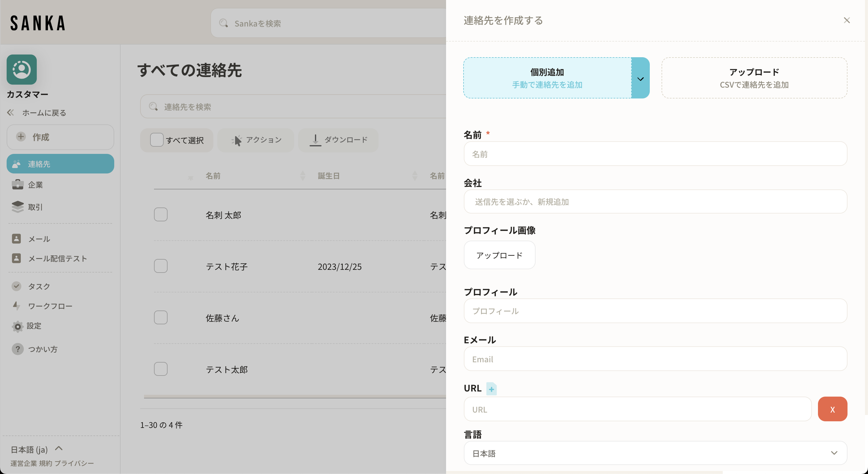Viewport: 868px width, 474px height.
Task: Remove URL field with red X button
Action: pyautogui.click(x=832, y=409)
